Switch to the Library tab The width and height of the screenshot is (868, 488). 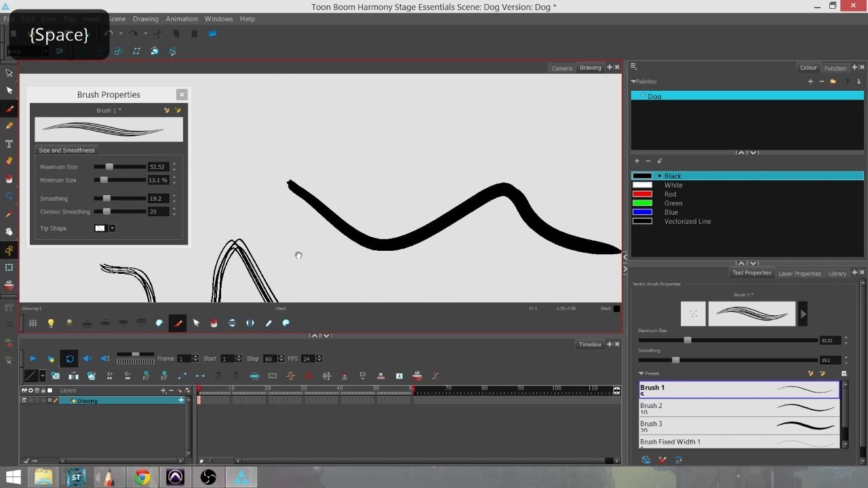click(837, 274)
